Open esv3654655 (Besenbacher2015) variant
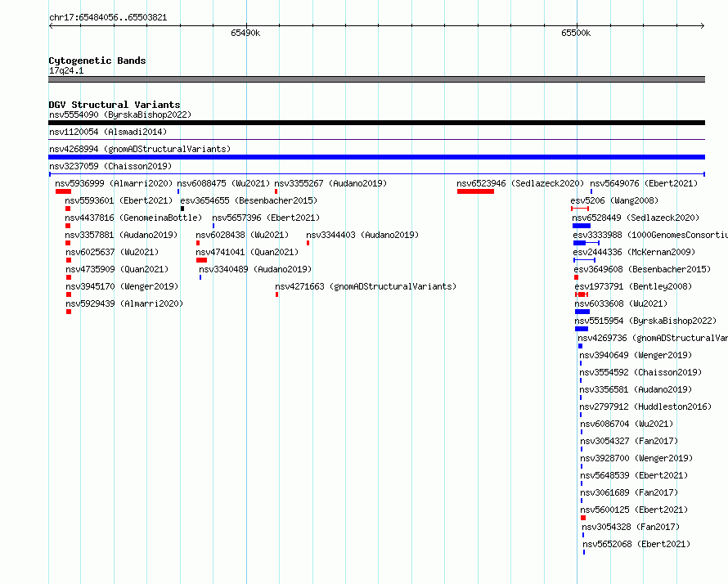The height and width of the screenshot is (584, 728). click(x=249, y=200)
